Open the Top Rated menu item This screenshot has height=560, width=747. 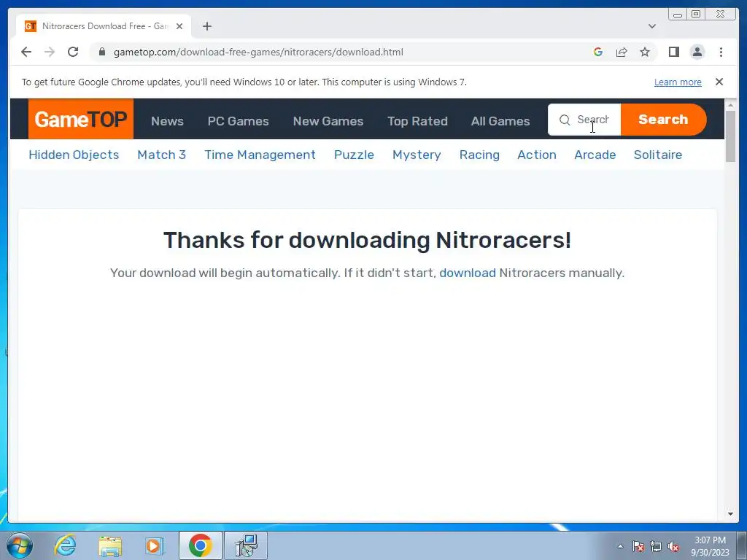click(417, 121)
